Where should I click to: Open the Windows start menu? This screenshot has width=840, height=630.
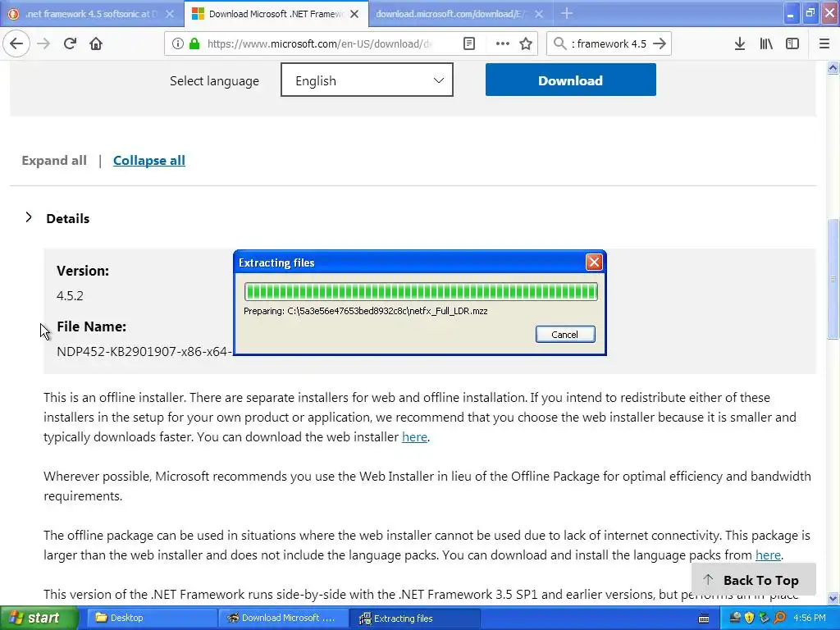click(39, 618)
